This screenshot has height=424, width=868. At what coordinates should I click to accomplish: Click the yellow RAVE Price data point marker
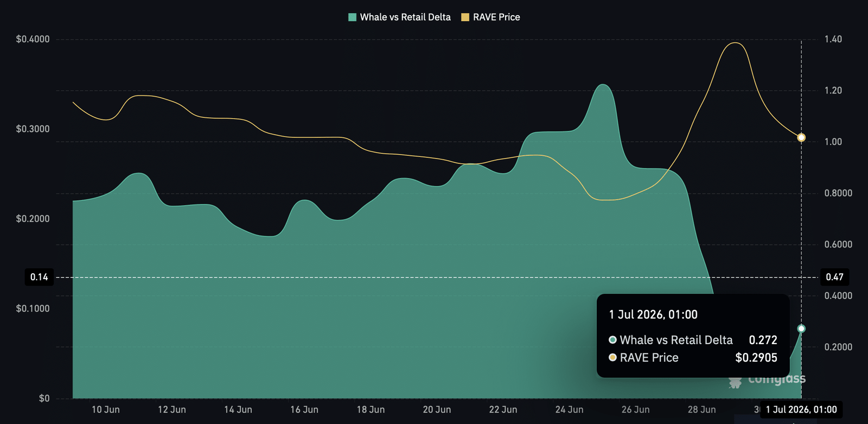pos(801,138)
